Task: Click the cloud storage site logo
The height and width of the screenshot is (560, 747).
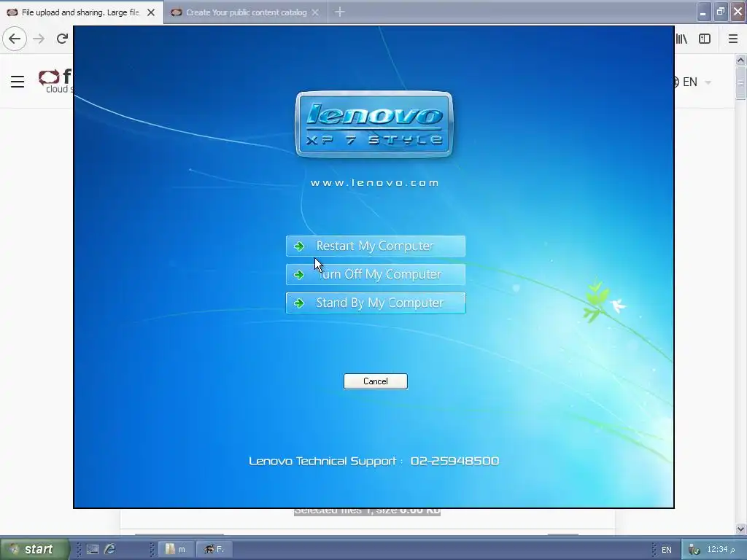Action: point(55,81)
